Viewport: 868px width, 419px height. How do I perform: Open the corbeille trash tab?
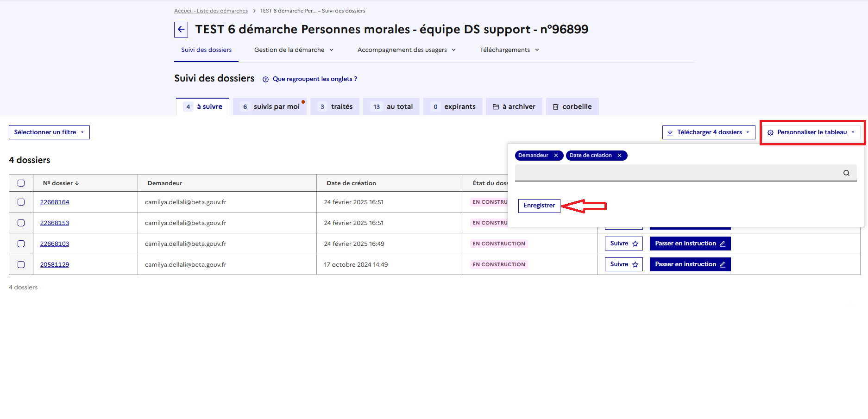pos(572,106)
